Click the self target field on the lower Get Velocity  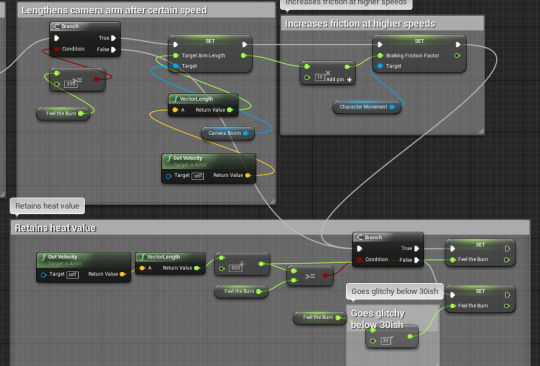coord(72,275)
